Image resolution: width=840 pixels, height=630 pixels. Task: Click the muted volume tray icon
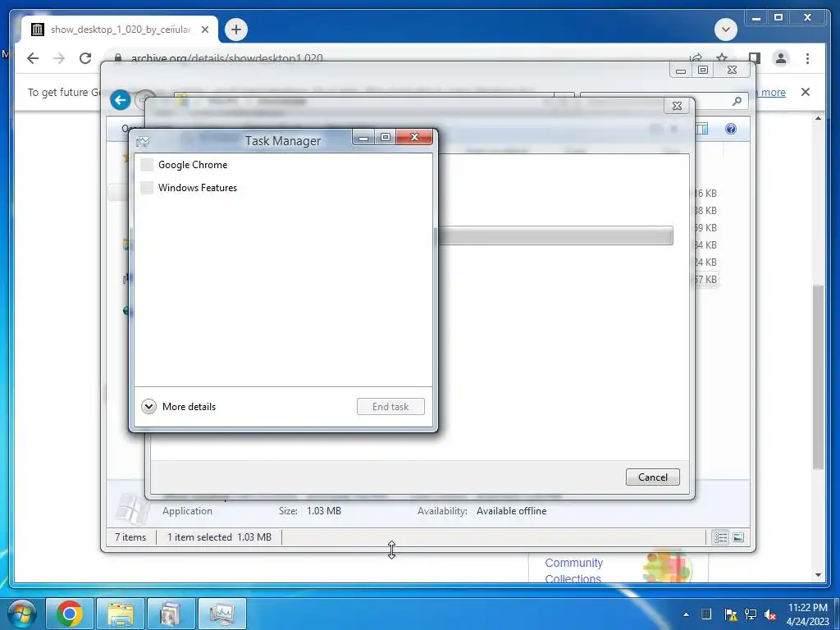tap(770, 614)
